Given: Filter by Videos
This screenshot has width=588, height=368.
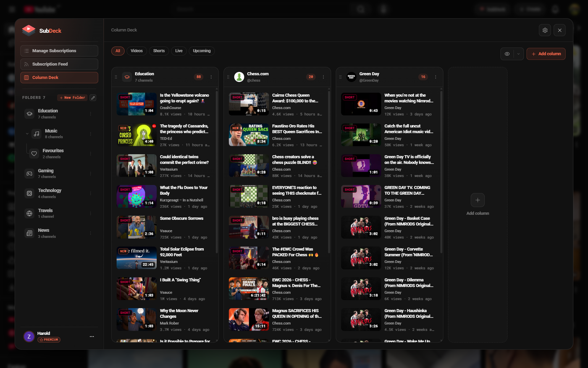Looking at the screenshot, I should [x=136, y=51].
